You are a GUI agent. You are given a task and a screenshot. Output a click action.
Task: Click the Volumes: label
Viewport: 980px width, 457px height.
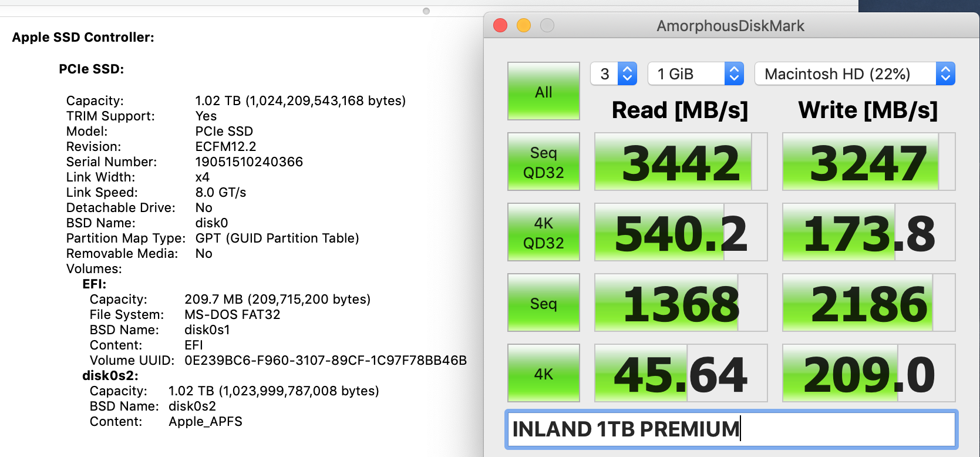pos(94,268)
